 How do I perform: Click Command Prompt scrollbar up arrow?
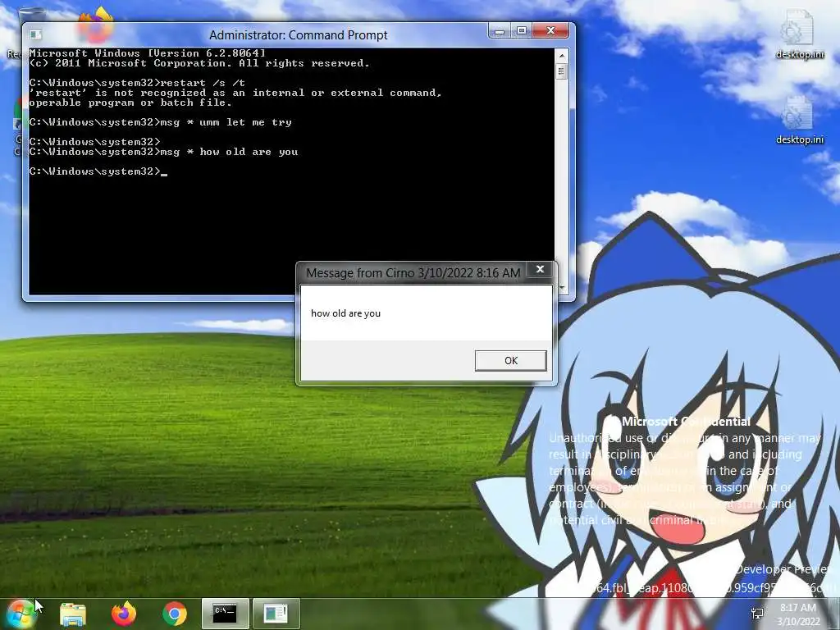[561, 55]
